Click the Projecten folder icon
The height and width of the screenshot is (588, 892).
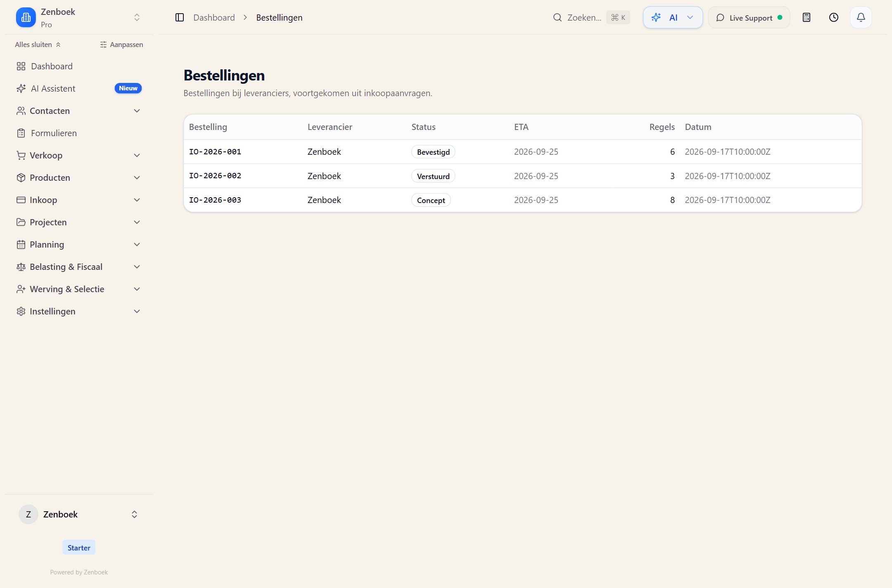[21, 222]
